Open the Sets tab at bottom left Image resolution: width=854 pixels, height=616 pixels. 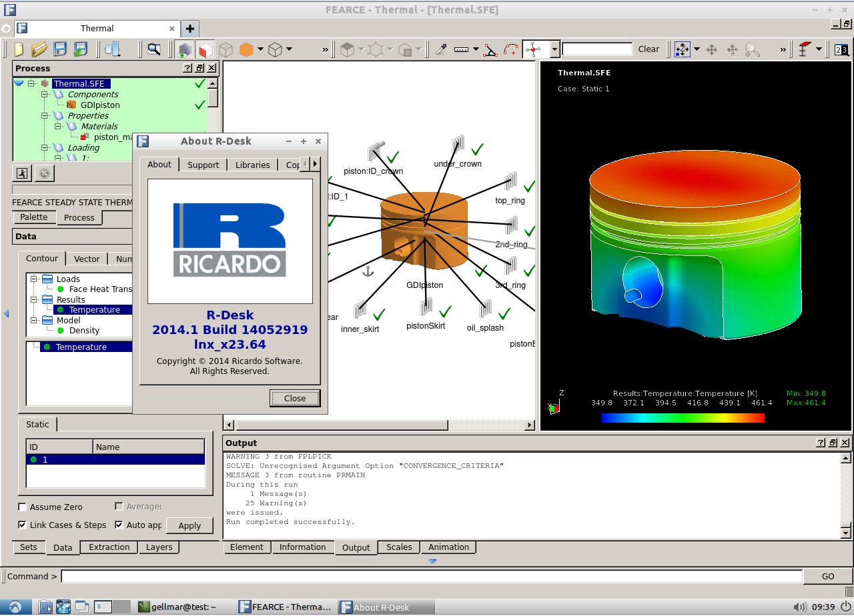point(29,547)
